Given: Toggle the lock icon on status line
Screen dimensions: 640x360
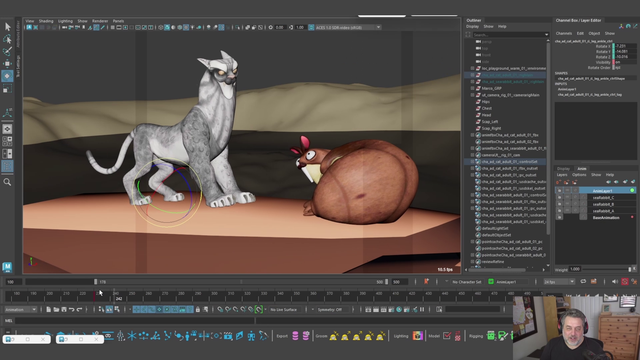Looking at the screenshot, I should [x=198, y=309].
